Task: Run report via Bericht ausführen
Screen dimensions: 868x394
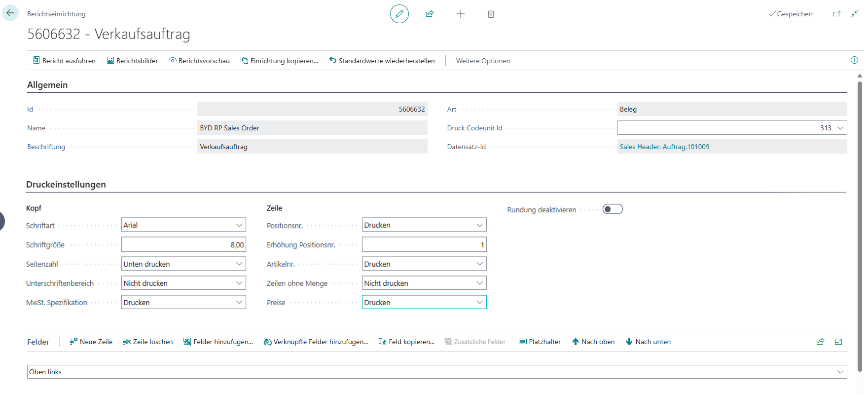Action: coord(64,61)
